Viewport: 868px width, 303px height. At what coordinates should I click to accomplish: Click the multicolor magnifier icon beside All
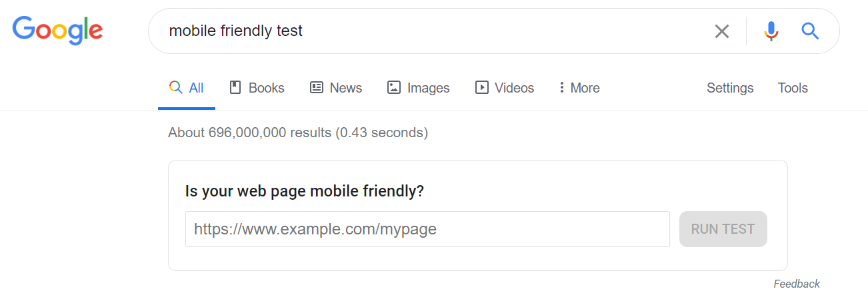point(175,87)
